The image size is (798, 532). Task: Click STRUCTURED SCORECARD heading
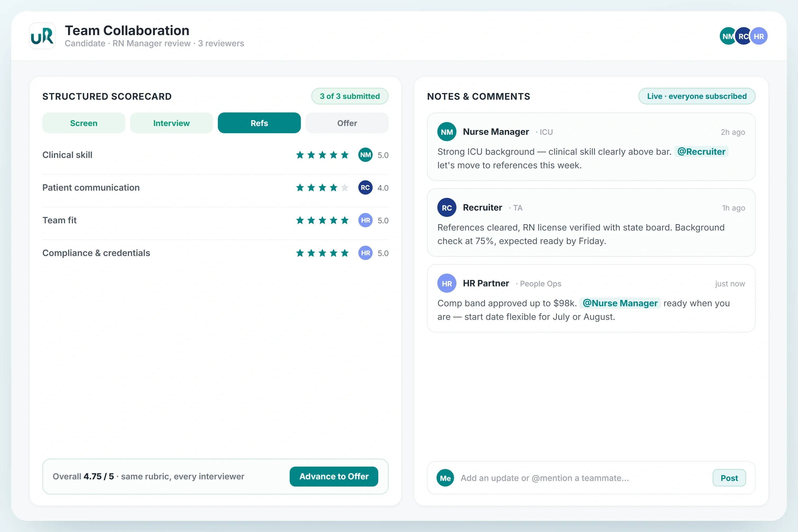[x=107, y=96]
